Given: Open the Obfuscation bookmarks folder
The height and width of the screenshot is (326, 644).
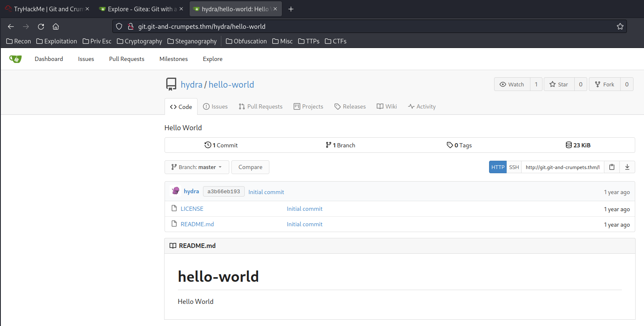Looking at the screenshot, I should 246,41.
